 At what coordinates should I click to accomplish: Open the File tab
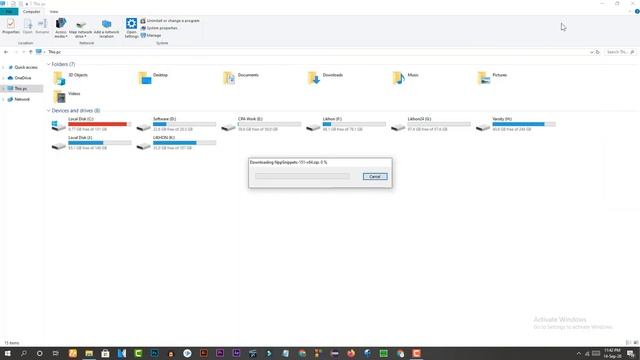[x=9, y=11]
